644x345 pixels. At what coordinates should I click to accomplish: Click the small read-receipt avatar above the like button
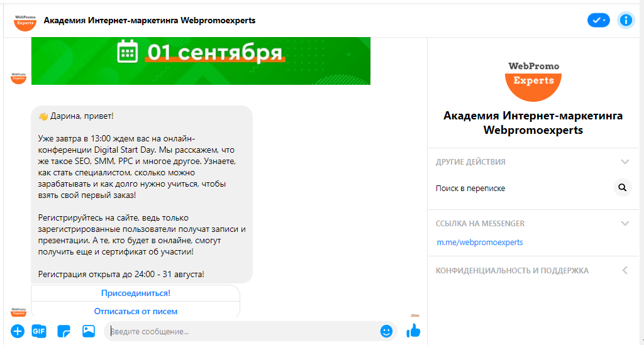(415, 315)
